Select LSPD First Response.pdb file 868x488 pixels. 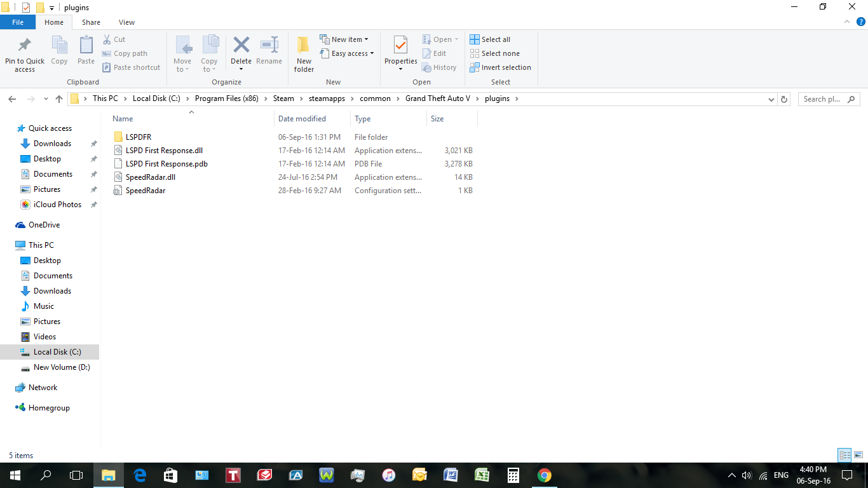point(166,164)
